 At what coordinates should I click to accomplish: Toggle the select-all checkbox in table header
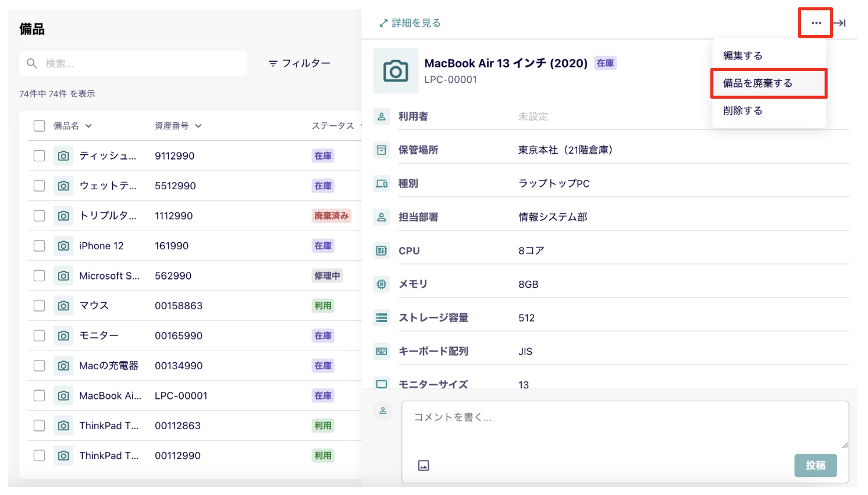[x=40, y=126]
